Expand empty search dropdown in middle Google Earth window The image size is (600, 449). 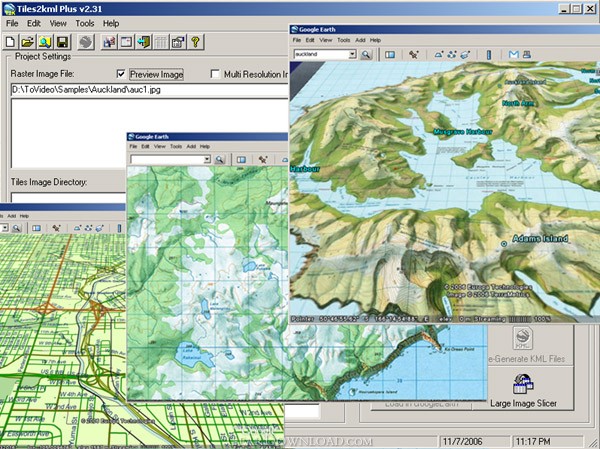[207, 159]
